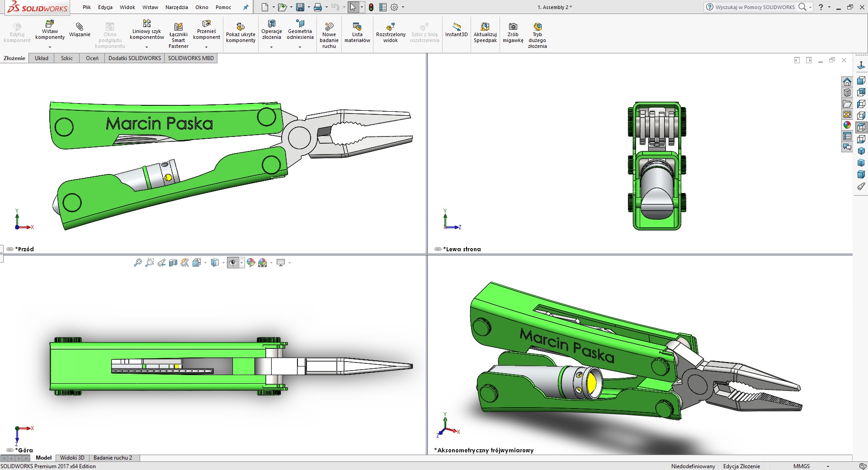Image resolution: width=868 pixels, height=470 pixels.
Task: Click the Lista materiałów button
Action: (357, 33)
